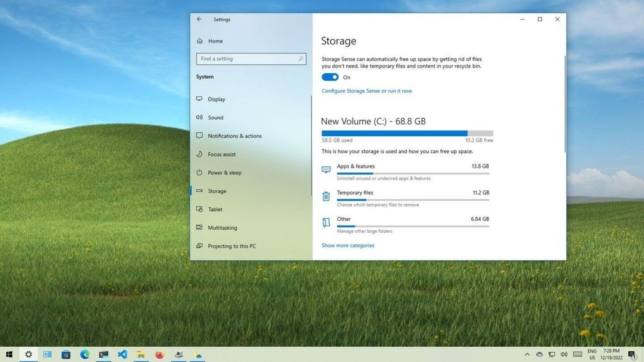Image resolution: width=644 pixels, height=362 pixels.
Task: Click the OneDrive cloud tray icon
Action: 539,354
